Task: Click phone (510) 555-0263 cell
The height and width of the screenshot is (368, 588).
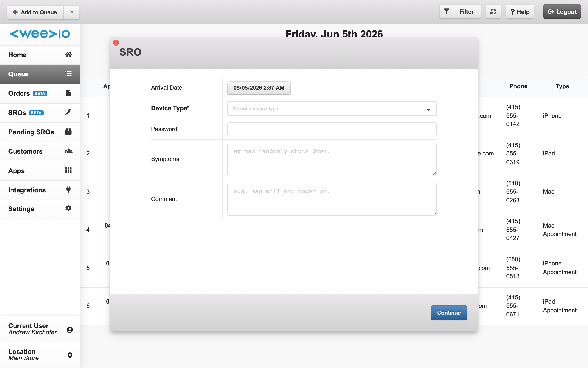Action: pyautogui.click(x=518, y=192)
